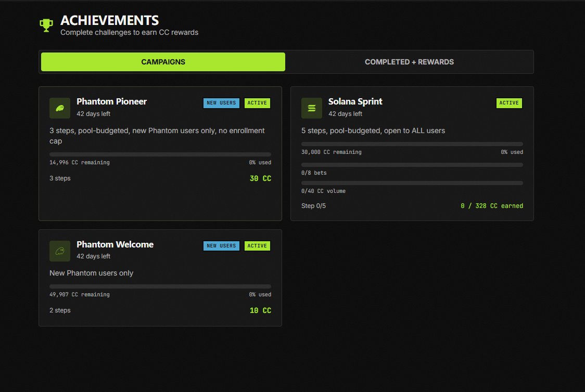Open the Completed + Rewards tab

click(x=409, y=62)
